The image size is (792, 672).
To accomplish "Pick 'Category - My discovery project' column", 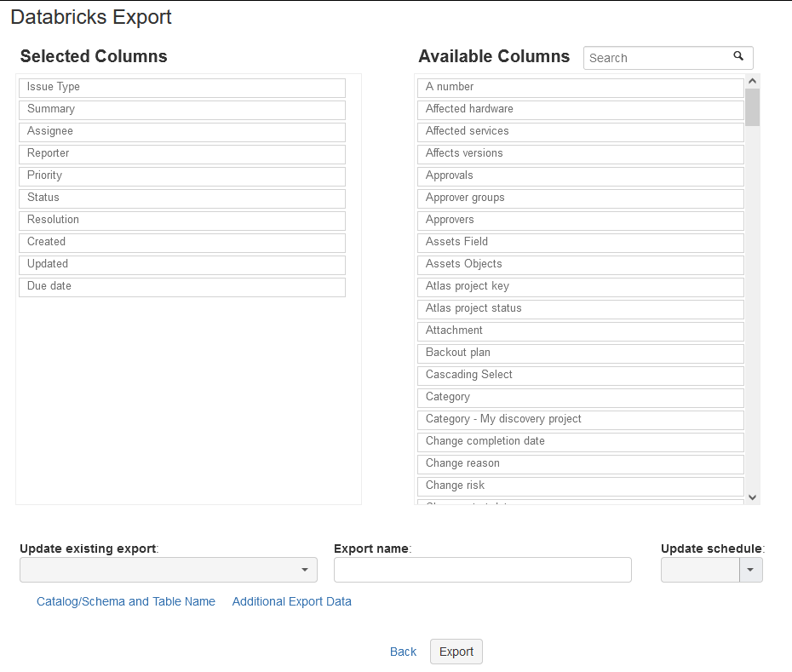I will click(x=581, y=420).
